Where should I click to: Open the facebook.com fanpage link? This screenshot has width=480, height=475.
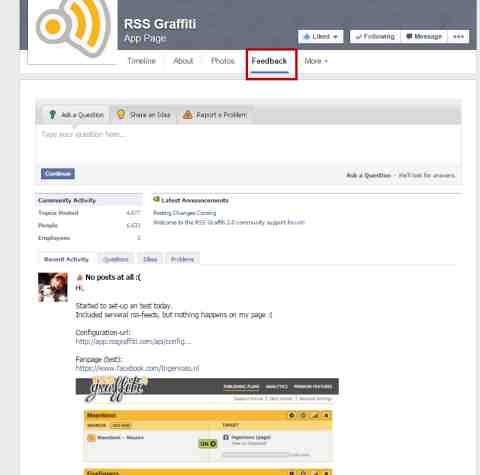click(137, 368)
